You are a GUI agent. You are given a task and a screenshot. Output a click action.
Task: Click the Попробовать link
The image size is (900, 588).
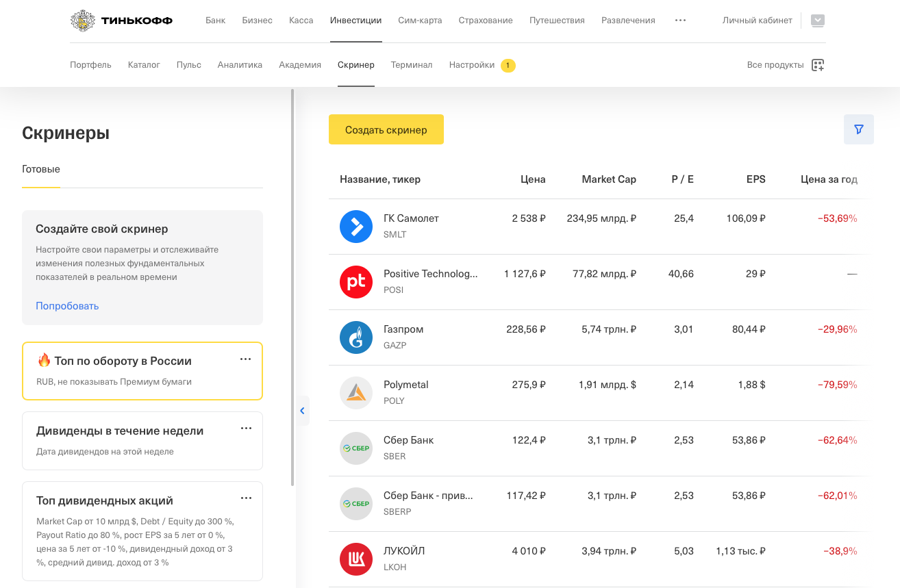[x=67, y=306]
